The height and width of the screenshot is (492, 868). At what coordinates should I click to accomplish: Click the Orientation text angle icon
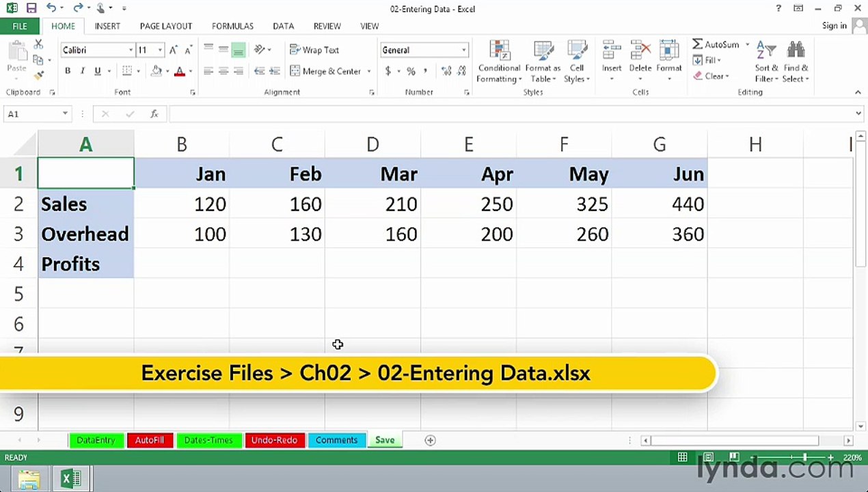coord(260,49)
